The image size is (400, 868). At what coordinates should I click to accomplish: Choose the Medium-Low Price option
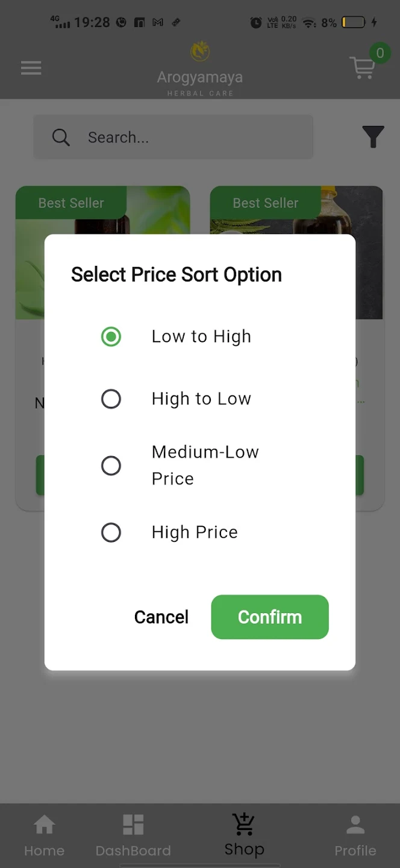tap(111, 465)
